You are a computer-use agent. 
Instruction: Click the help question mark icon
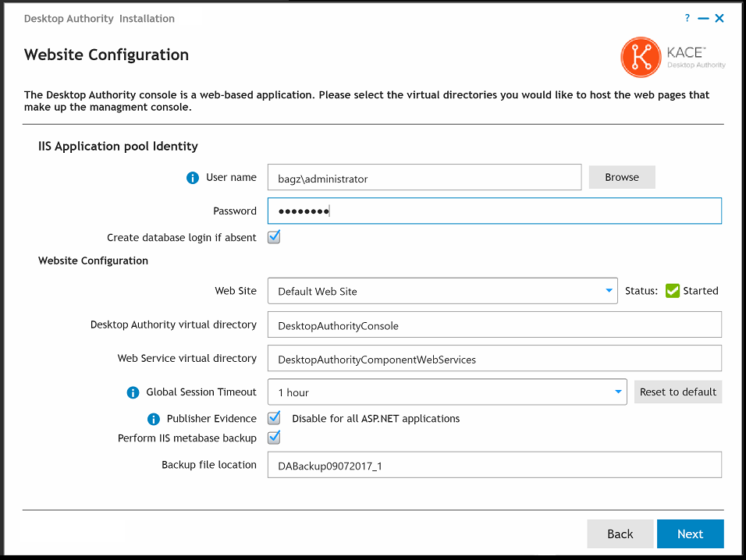(687, 18)
